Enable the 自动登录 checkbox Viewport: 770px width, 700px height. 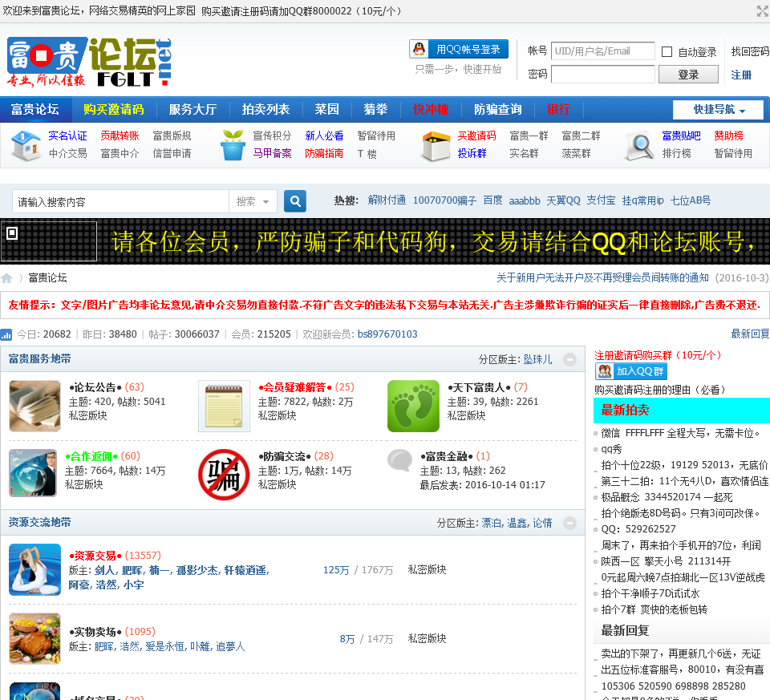coord(667,51)
